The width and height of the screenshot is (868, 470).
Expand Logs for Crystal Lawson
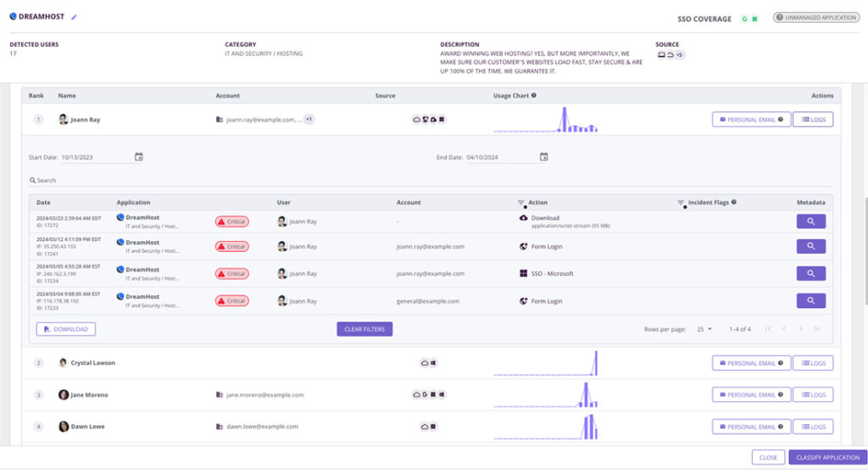point(813,363)
